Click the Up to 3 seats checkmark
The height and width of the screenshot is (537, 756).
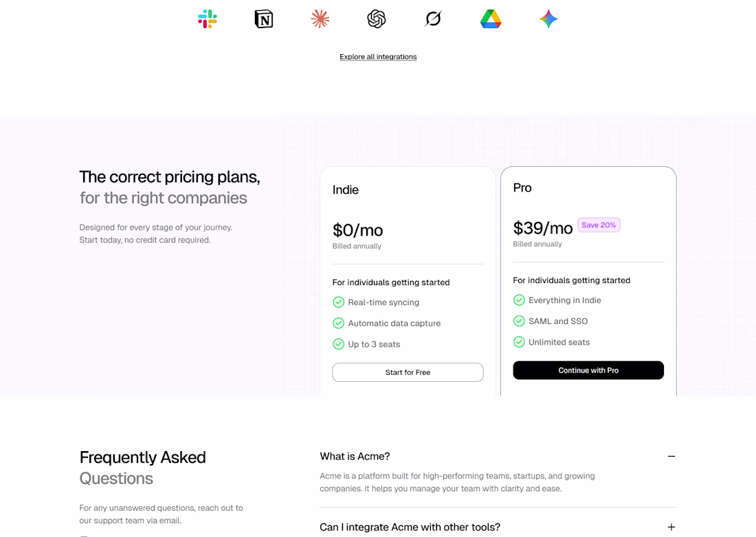pos(339,344)
